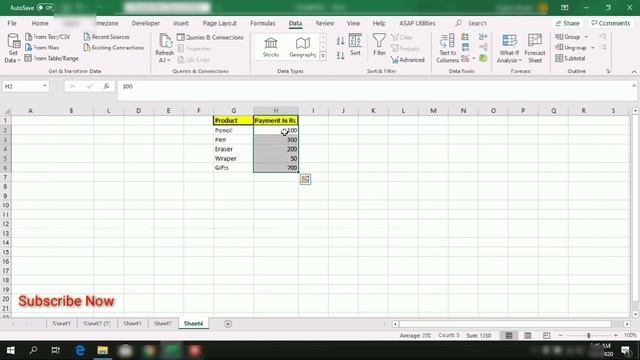Open Windows Start menu
Image resolution: width=640 pixels, height=360 pixels.
tap(11, 350)
